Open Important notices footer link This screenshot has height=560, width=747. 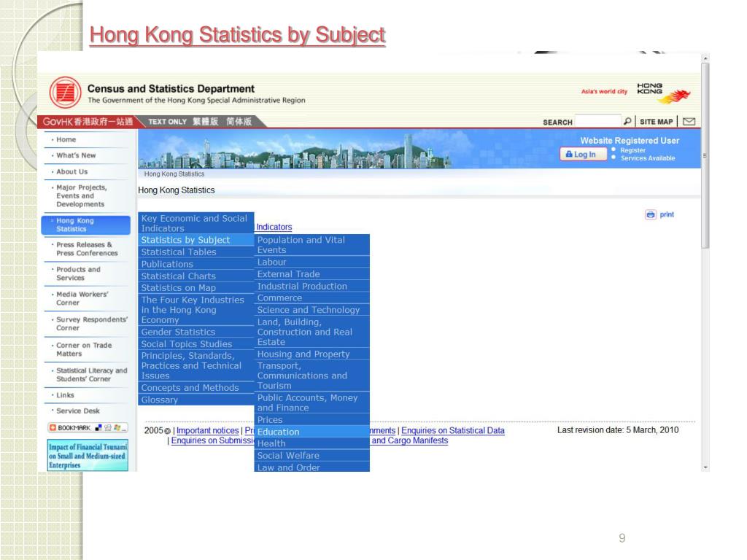point(207,430)
